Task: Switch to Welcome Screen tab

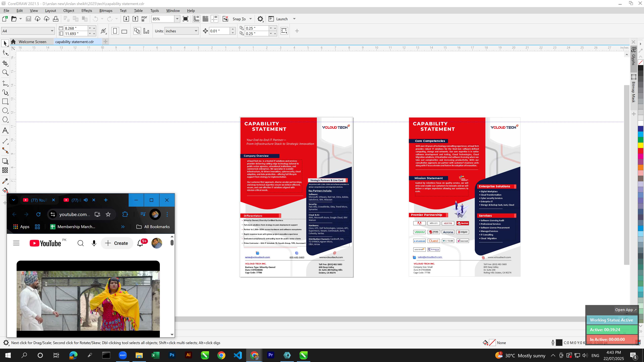Action: point(32,42)
